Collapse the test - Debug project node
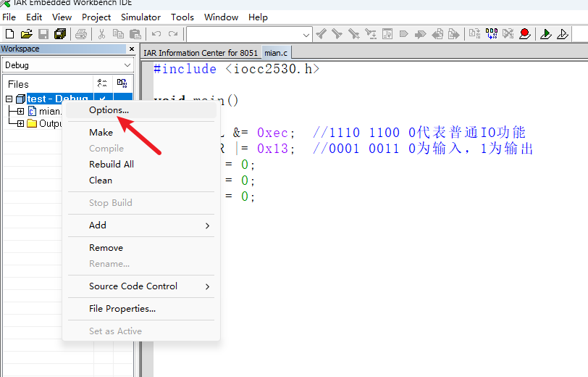588x377 pixels. pyautogui.click(x=9, y=99)
